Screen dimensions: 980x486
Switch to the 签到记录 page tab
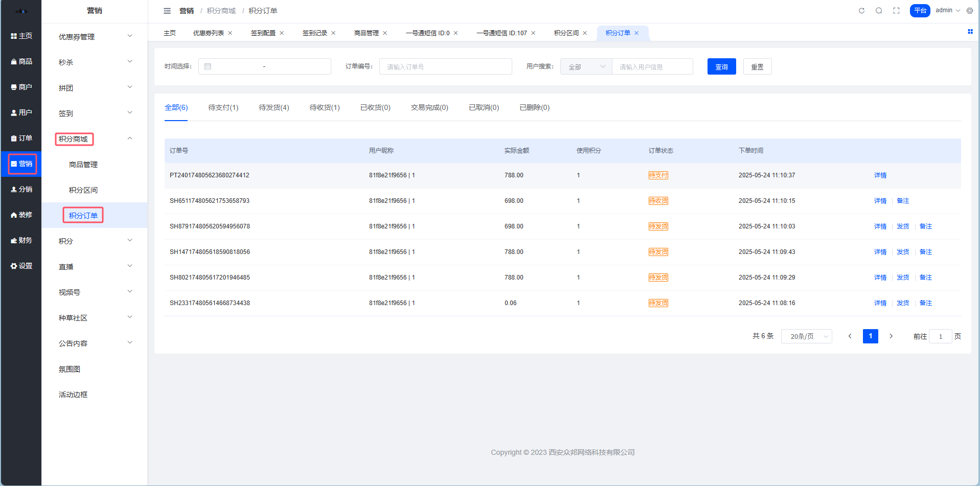[314, 33]
